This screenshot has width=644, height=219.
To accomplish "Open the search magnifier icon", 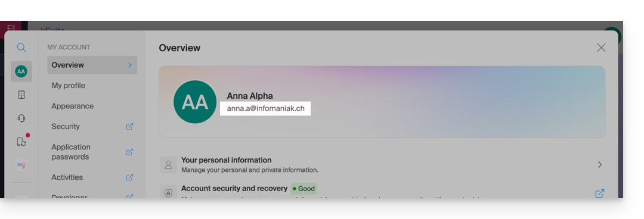I will coord(21,48).
